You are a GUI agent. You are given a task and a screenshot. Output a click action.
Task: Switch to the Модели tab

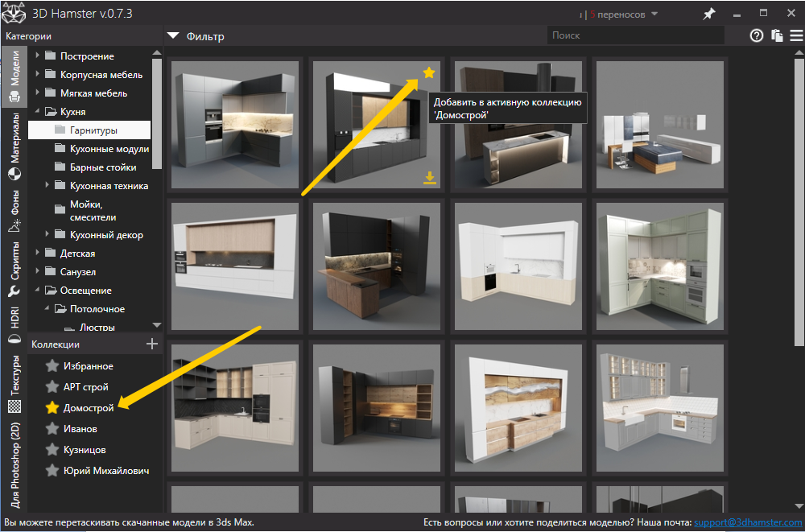coord(14,76)
